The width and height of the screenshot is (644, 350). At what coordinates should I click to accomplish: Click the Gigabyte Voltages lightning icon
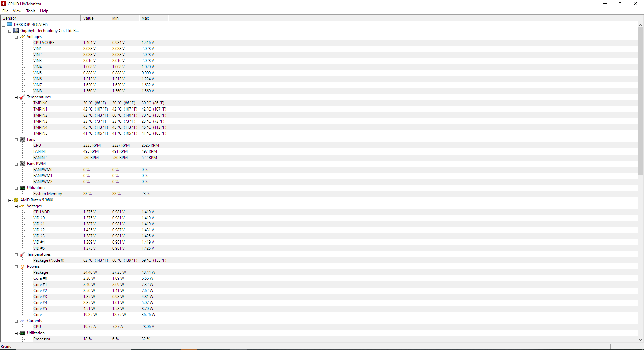(22, 37)
